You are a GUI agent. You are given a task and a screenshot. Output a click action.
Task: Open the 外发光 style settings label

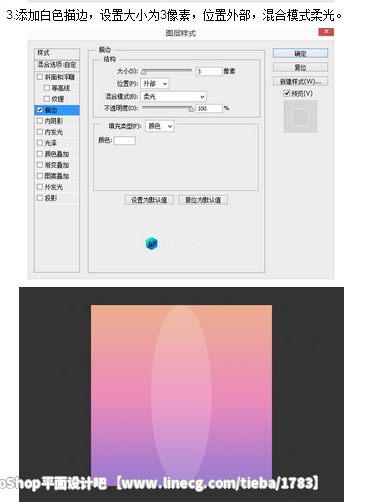coord(54,187)
